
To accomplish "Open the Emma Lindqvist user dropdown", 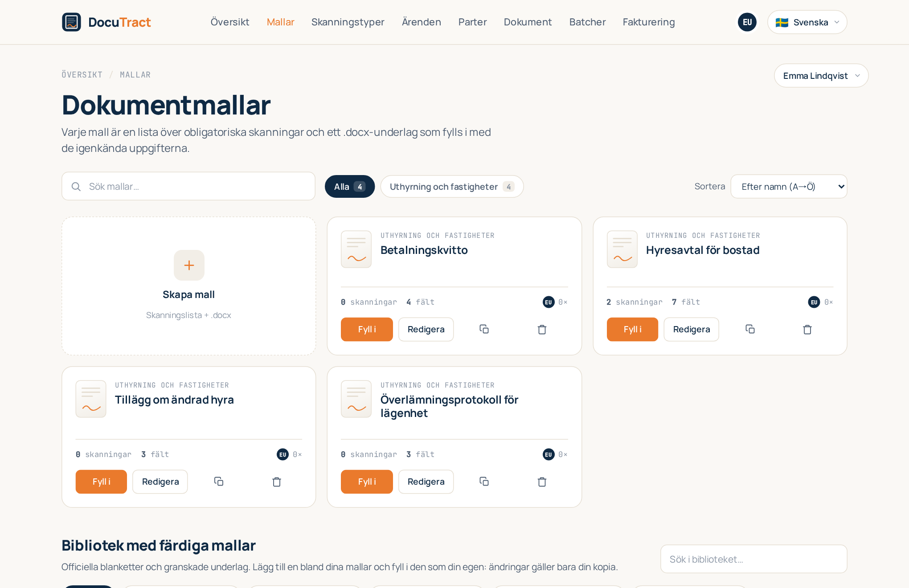I will (x=821, y=76).
